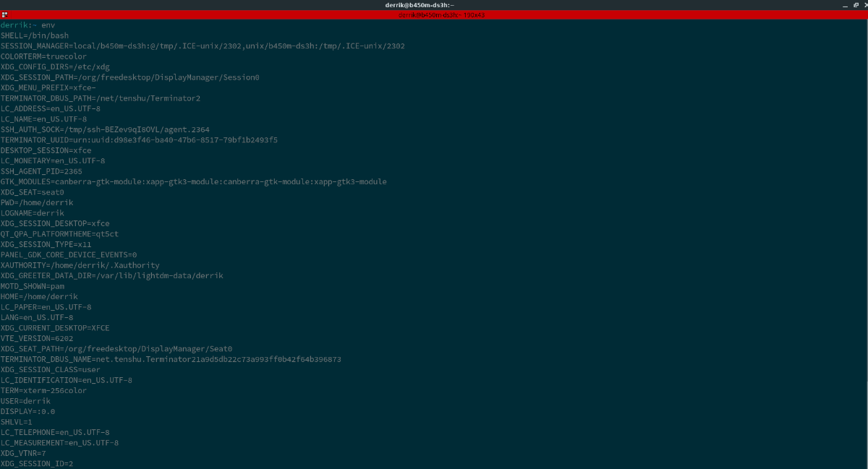Select the DISPLAY=:0.0 line

27,411
